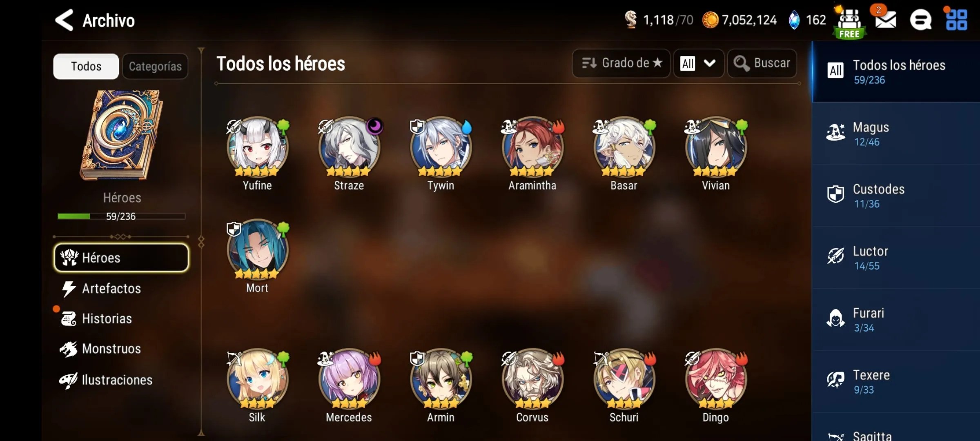The image size is (980, 441).
Task: Switch to the Categorías tab
Action: 155,66
